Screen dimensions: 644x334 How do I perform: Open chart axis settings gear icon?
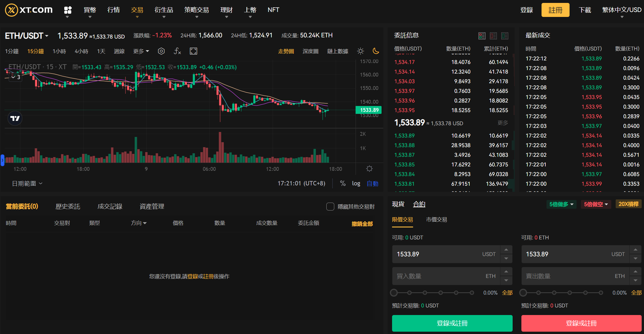click(x=369, y=169)
